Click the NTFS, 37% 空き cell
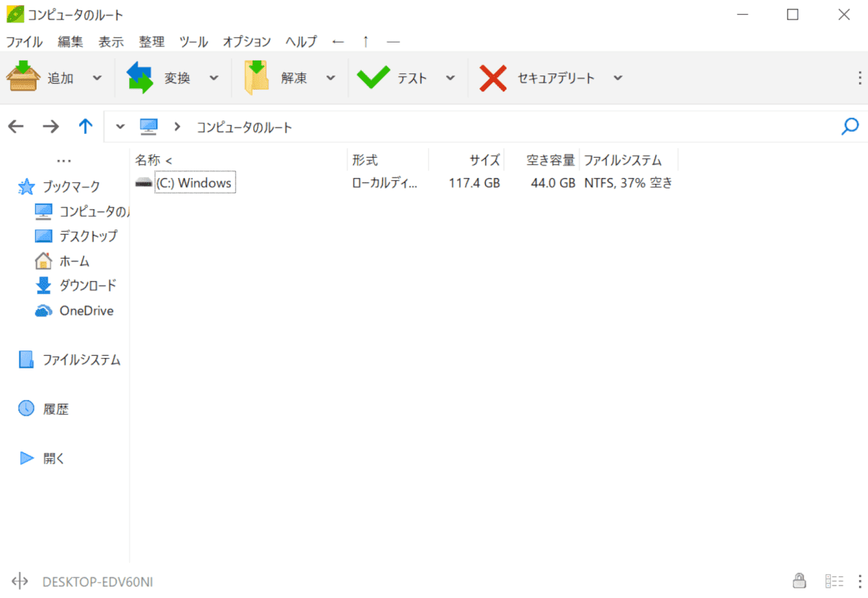The height and width of the screenshot is (598, 868). 628,182
